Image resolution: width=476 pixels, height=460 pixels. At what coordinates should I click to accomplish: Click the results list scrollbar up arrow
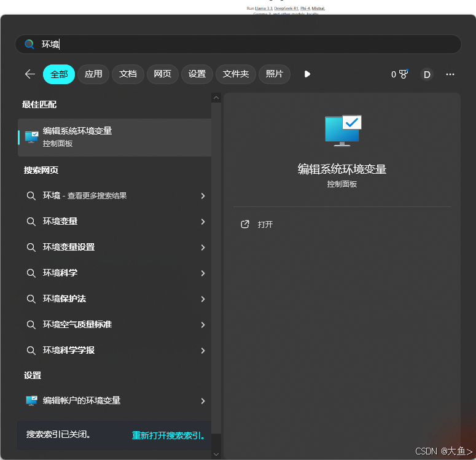216,98
